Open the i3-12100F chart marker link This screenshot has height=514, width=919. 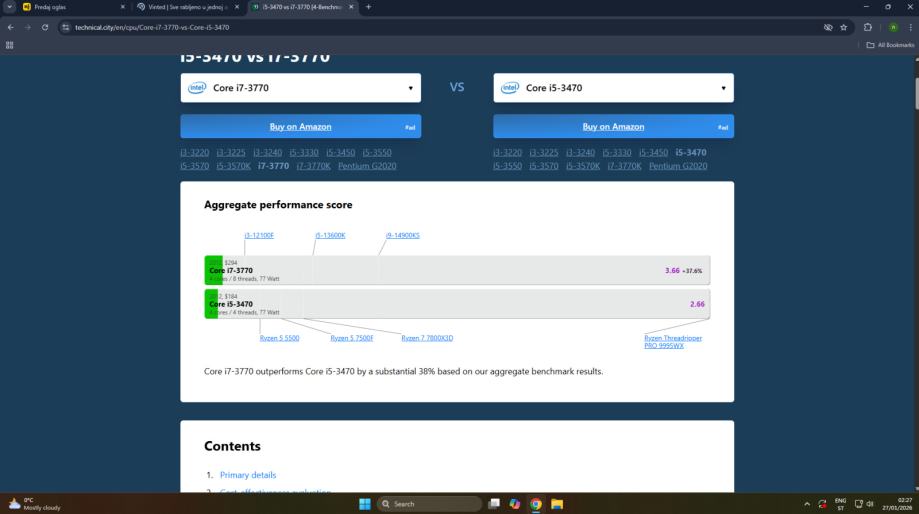coord(259,235)
